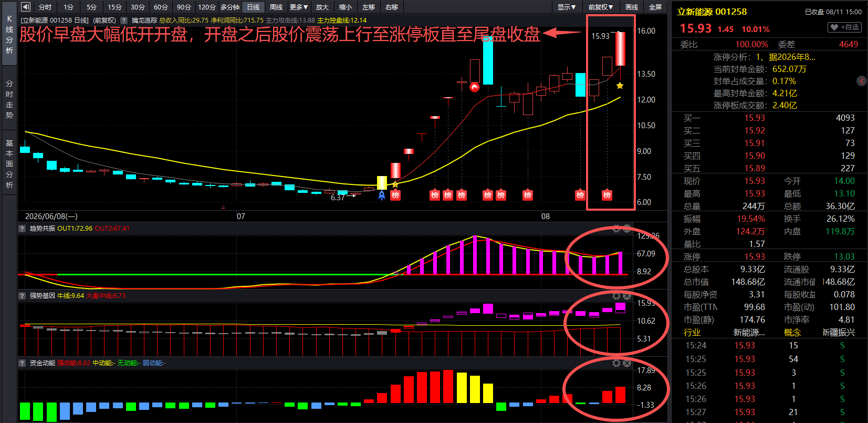Click the help icon beside 资金动能
The width and height of the screenshot is (868, 423).
coord(22,363)
